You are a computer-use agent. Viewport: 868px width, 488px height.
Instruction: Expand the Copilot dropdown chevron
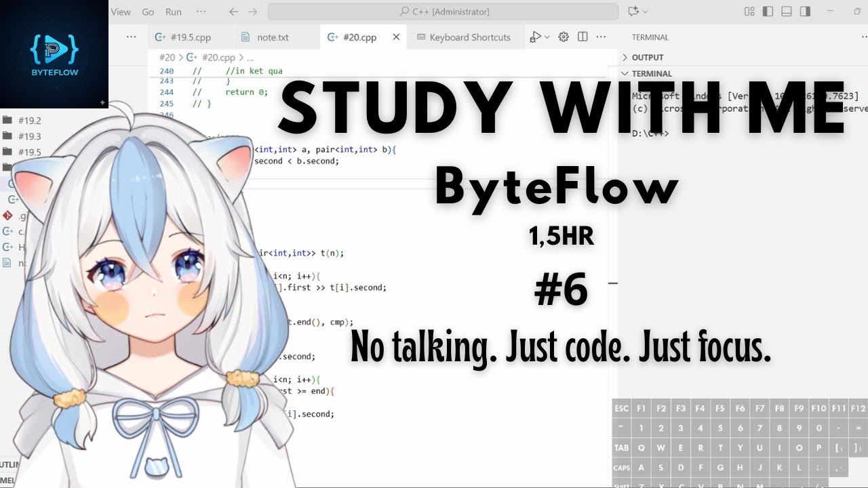point(645,12)
